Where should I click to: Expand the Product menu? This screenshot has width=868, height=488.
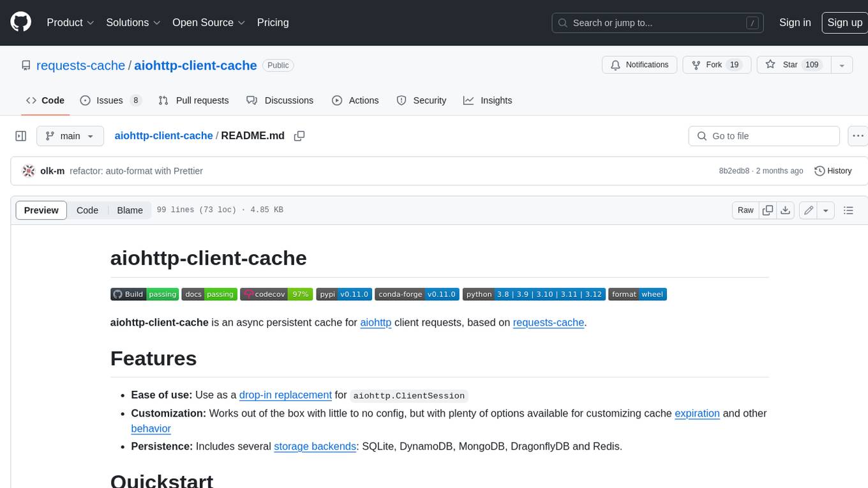pos(70,22)
